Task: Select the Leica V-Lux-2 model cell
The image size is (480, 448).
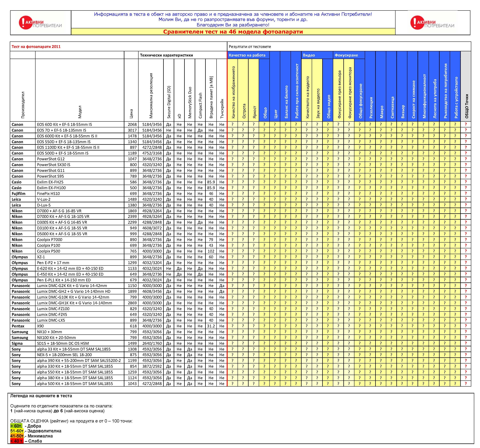Action: pyautogui.click(x=44, y=199)
